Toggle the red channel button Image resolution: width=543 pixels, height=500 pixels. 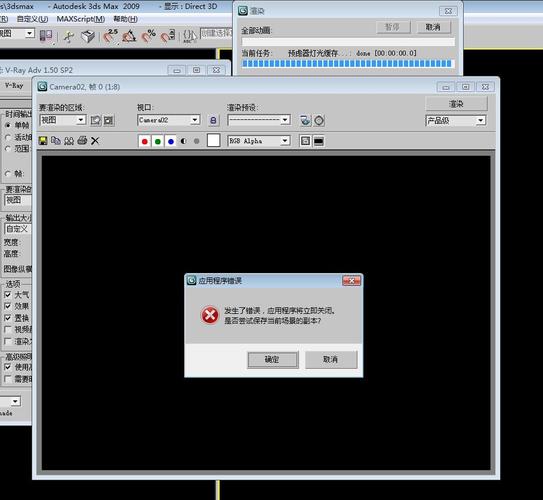pos(144,141)
